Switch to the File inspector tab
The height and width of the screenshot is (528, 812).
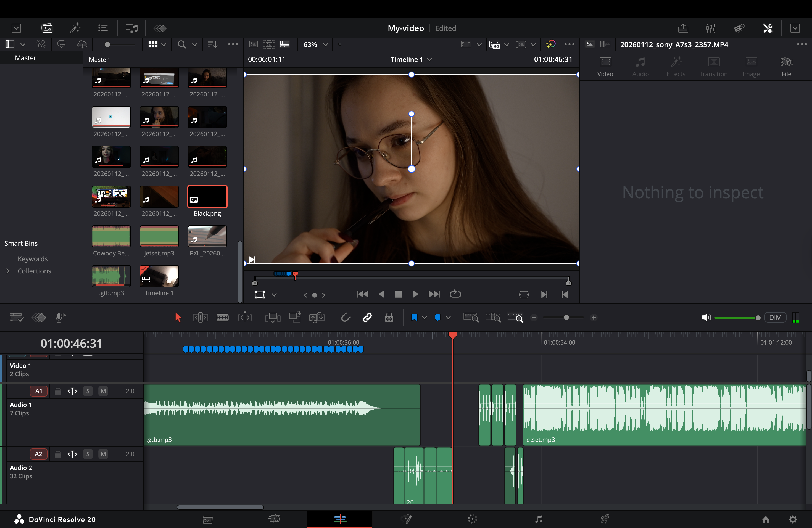[786, 67]
